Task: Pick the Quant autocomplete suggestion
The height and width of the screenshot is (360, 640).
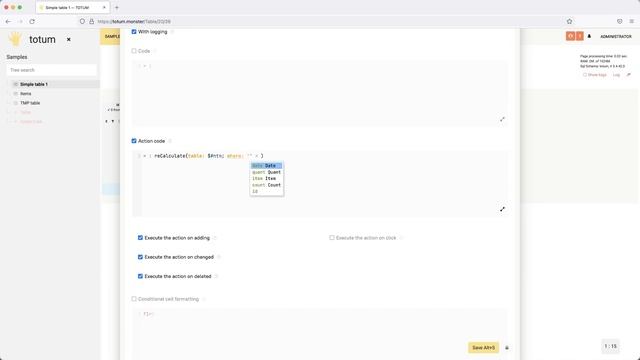Action: point(267,172)
